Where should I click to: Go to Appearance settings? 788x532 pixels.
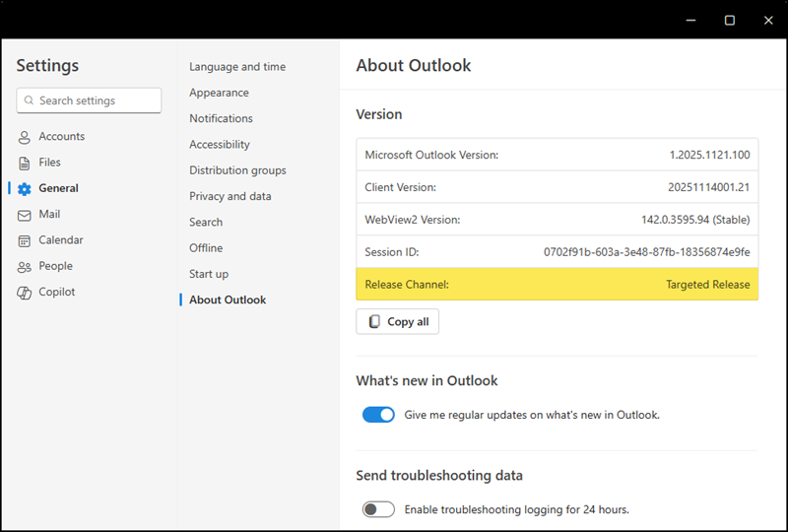coord(219,93)
